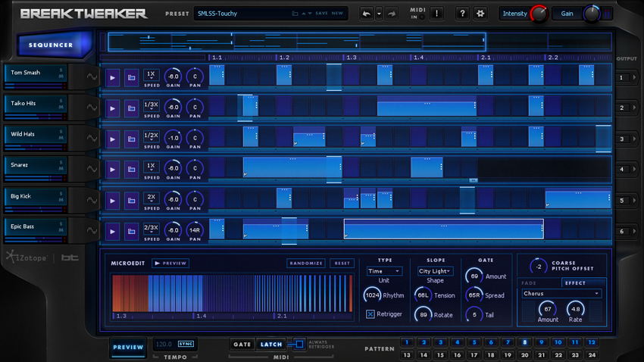Open waveform editor for Snarez

tap(92, 169)
